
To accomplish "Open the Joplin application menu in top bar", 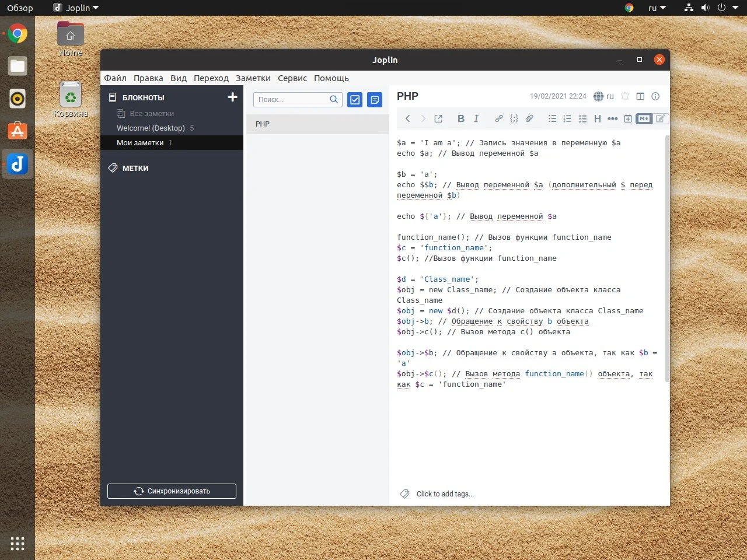I will [76, 8].
